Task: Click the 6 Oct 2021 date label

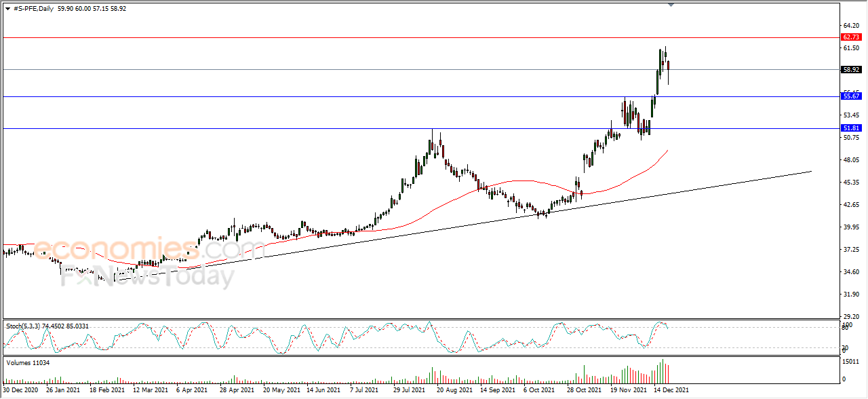Action: pyautogui.click(x=540, y=391)
